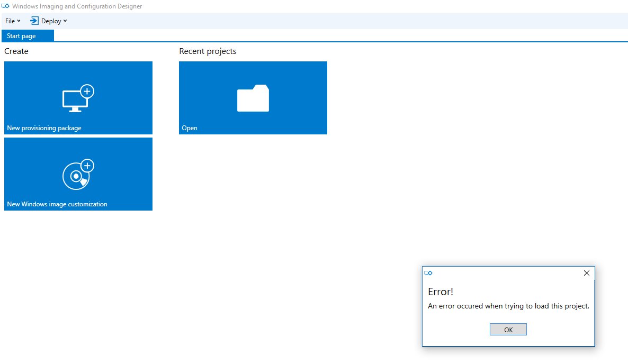Click the disc icon for Windows image customization
This screenshot has width=628, height=364.
pyautogui.click(x=76, y=176)
